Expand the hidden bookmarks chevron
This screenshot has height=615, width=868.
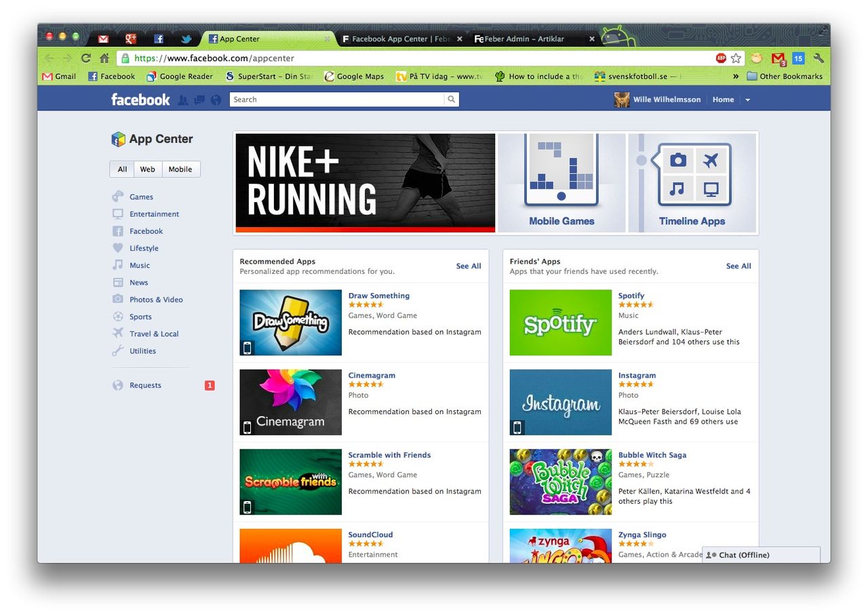pos(736,77)
